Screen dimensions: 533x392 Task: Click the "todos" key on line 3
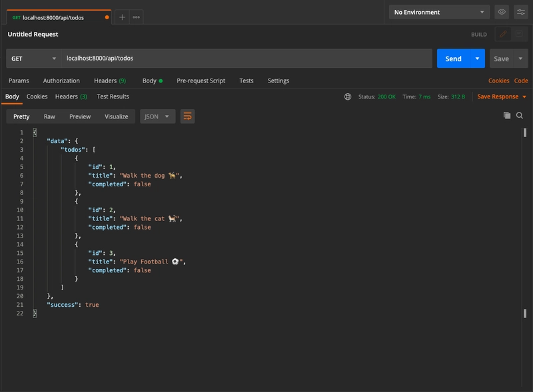coord(73,150)
